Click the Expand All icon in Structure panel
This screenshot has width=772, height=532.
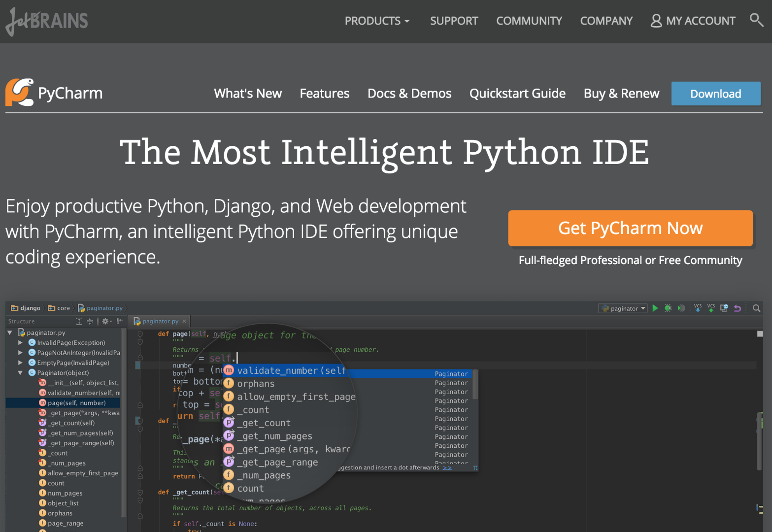pos(79,321)
